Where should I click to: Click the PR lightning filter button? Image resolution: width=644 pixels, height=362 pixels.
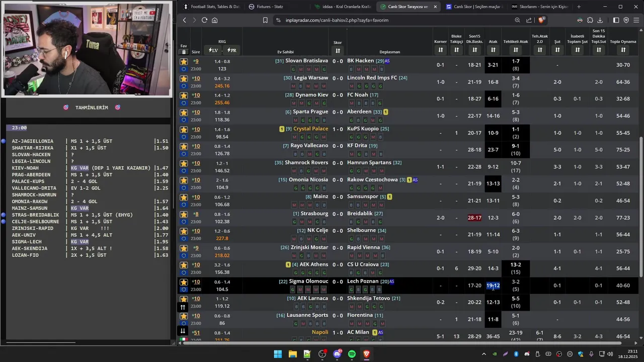pos(231,50)
